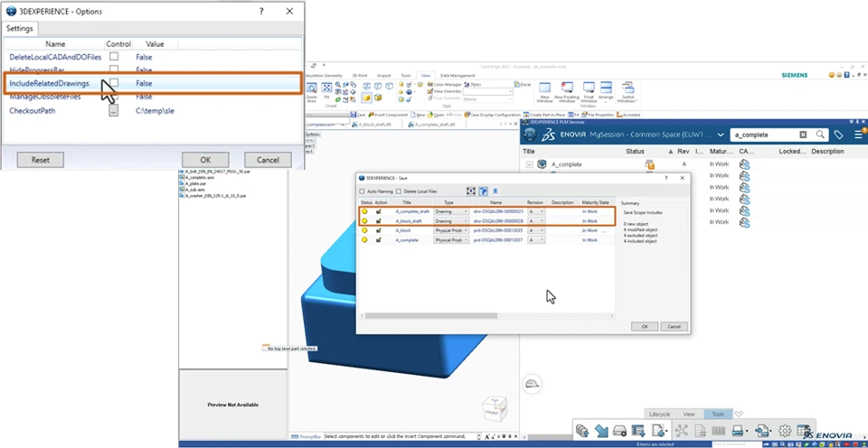Screen dimensions: 868x448
Task: Click the tag icon in the ENOVIA header
Action: (839, 135)
